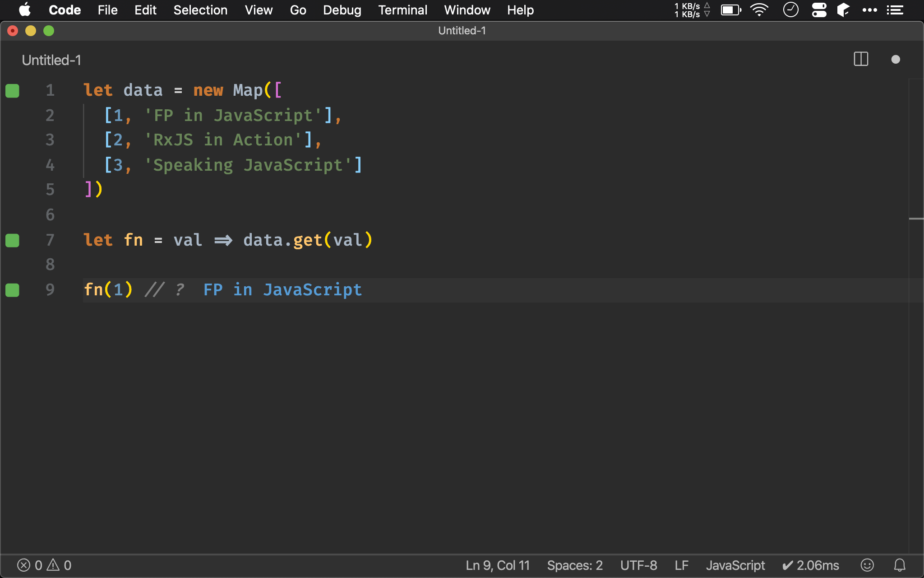This screenshot has width=924, height=578.
Task: Change indentation via Spaces: 2
Action: coord(575,565)
